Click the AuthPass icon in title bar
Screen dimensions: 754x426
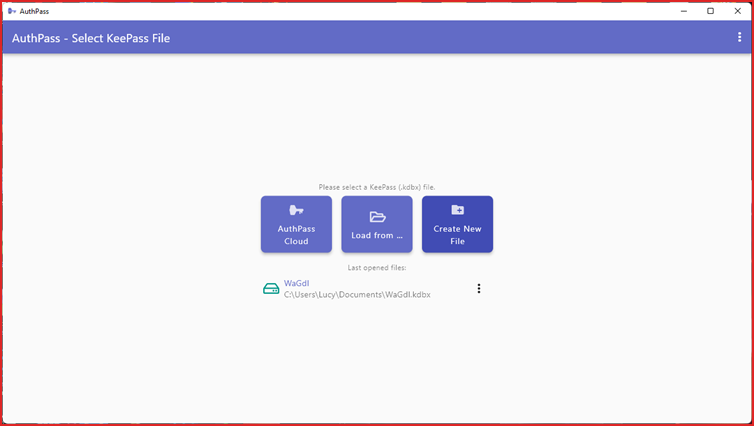(12, 11)
